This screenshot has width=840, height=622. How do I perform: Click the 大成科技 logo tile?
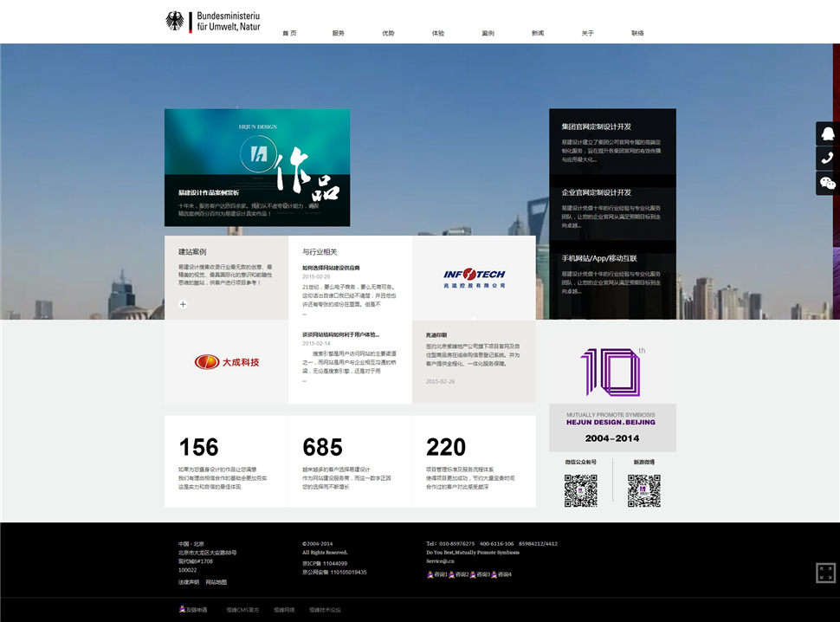point(226,361)
